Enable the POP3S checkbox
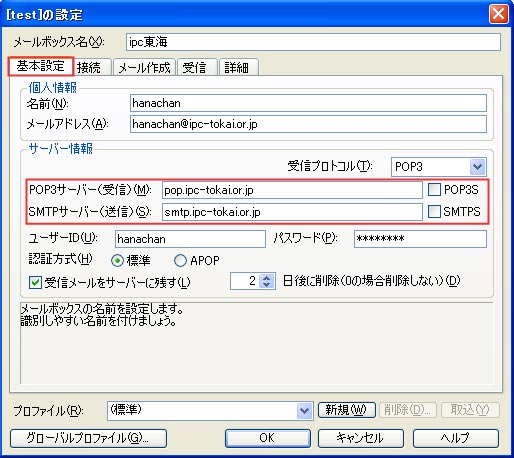 click(x=434, y=190)
